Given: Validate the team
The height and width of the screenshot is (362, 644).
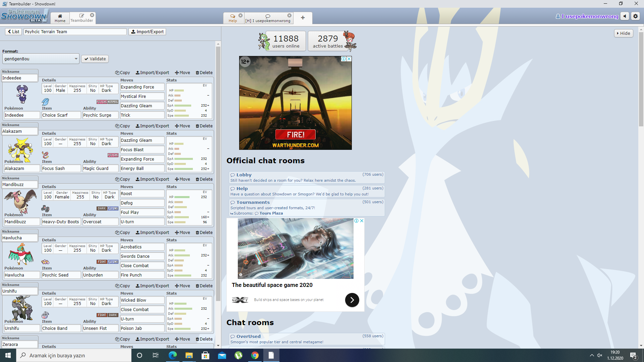Looking at the screenshot, I should point(95,59).
